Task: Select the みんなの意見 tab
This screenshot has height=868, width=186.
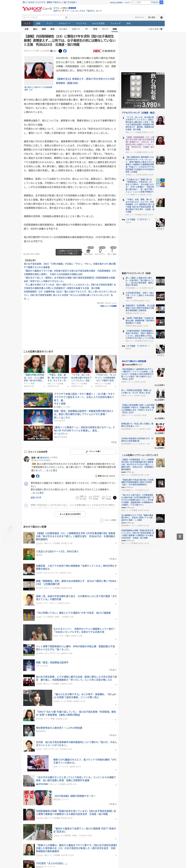Action: [98, 24]
